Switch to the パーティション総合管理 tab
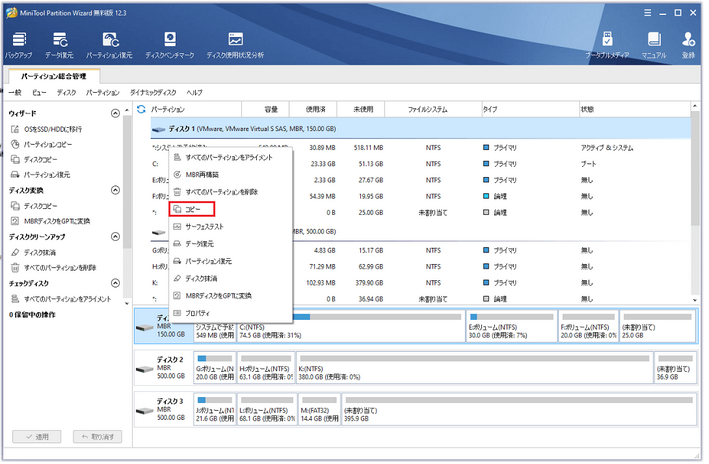Screen dimensions: 709x464 point(54,76)
